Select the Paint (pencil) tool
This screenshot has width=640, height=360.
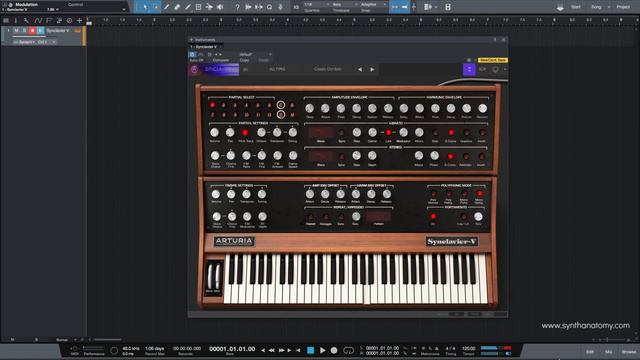pyautogui.click(x=188, y=7)
